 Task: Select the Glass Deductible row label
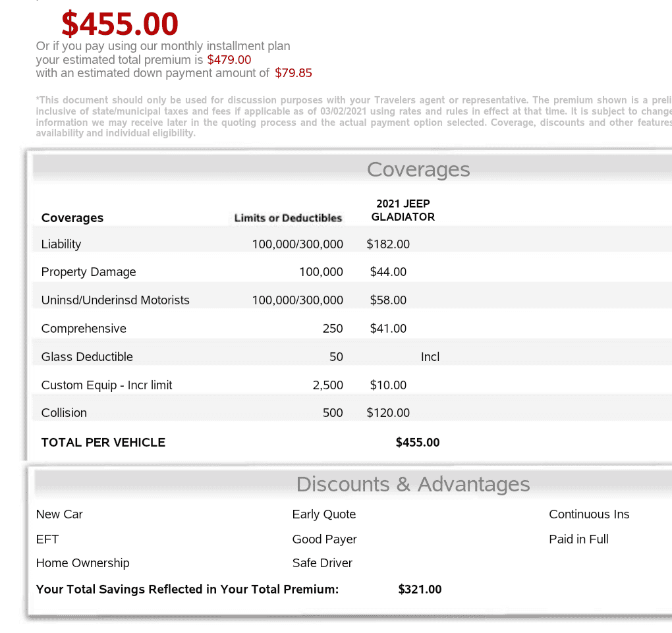[x=87, y=356]
